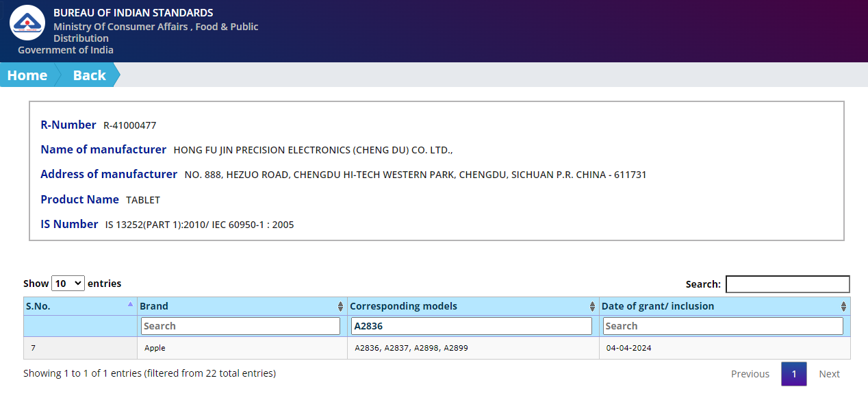Click the models cell listing A2836, A2837

411,348
